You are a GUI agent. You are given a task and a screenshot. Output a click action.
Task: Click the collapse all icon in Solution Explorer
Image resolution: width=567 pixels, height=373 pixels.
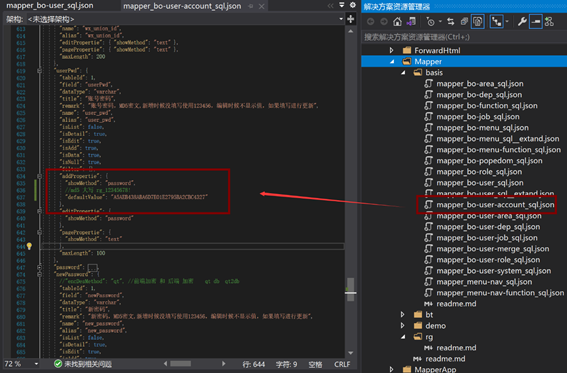pos(464,22)
